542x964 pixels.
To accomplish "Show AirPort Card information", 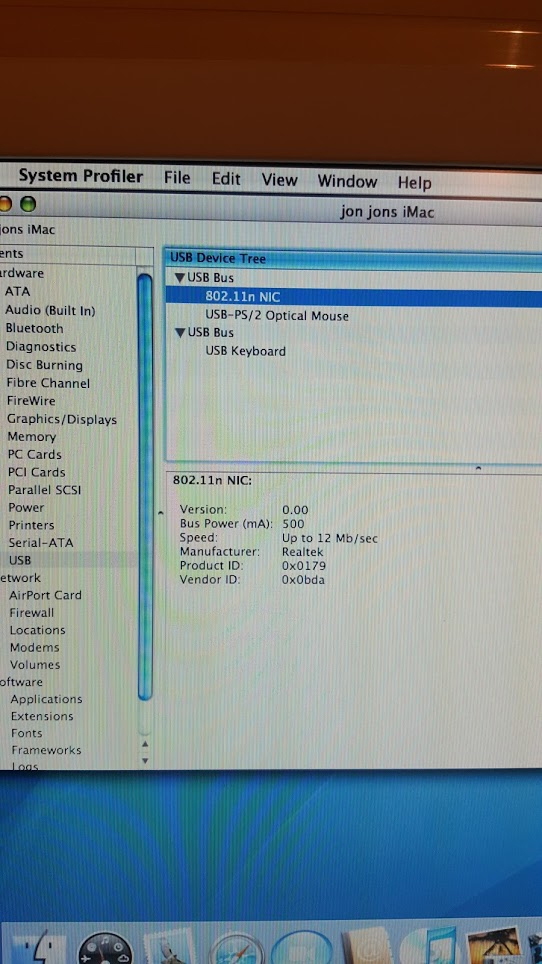I will 45,595.
